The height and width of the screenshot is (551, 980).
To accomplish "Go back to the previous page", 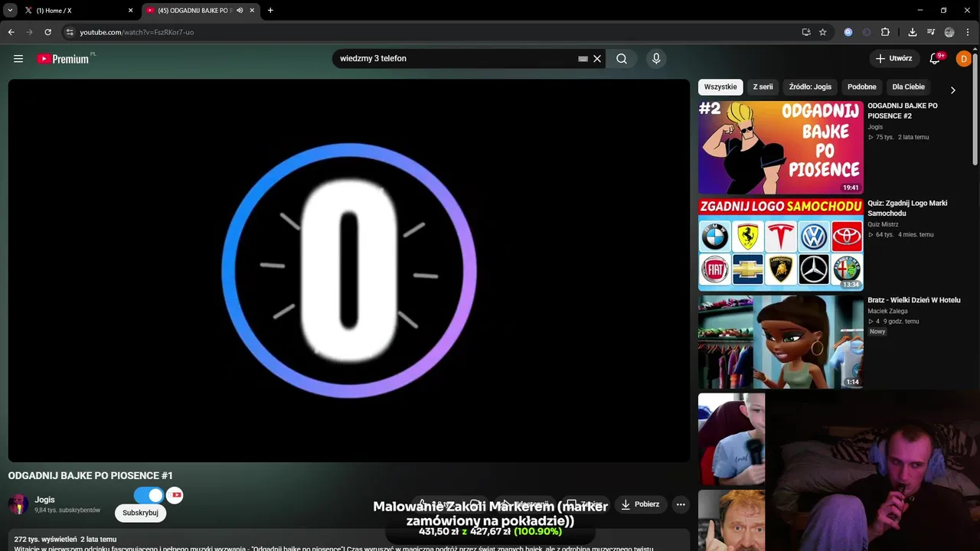I will pyautogui.click(x=11, y=32).
